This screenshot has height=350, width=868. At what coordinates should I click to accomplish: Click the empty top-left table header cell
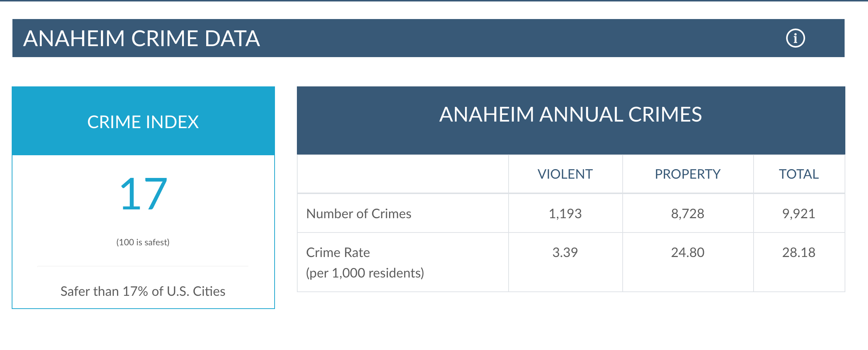[x=403, y=174]
